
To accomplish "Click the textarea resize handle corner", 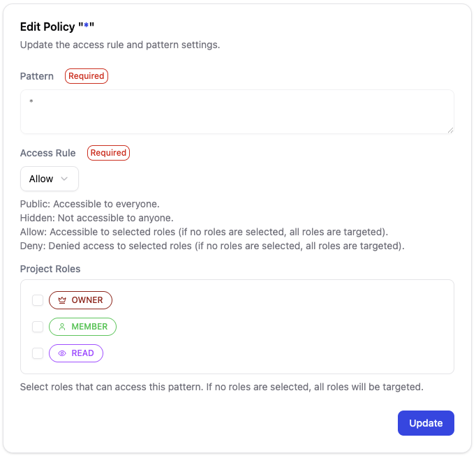I will point(450,129).
